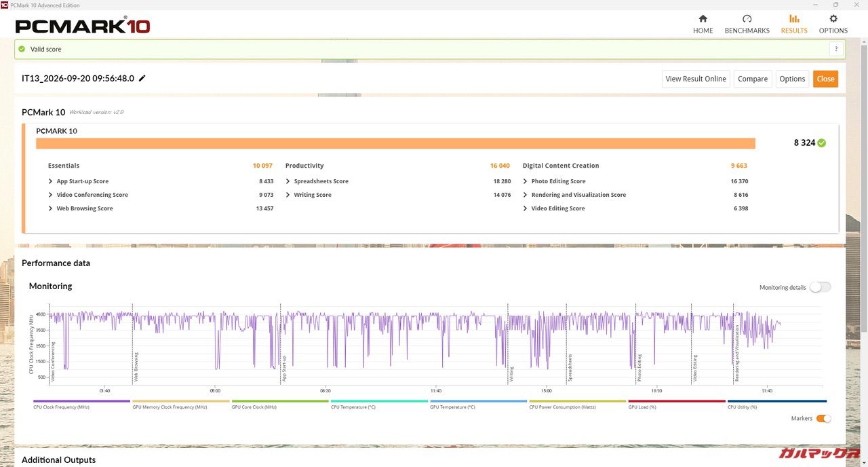Toggle the Monitoring details switch
Viewport: 868px width, 467px height.
pyautogui.click(x=820, y=287)
